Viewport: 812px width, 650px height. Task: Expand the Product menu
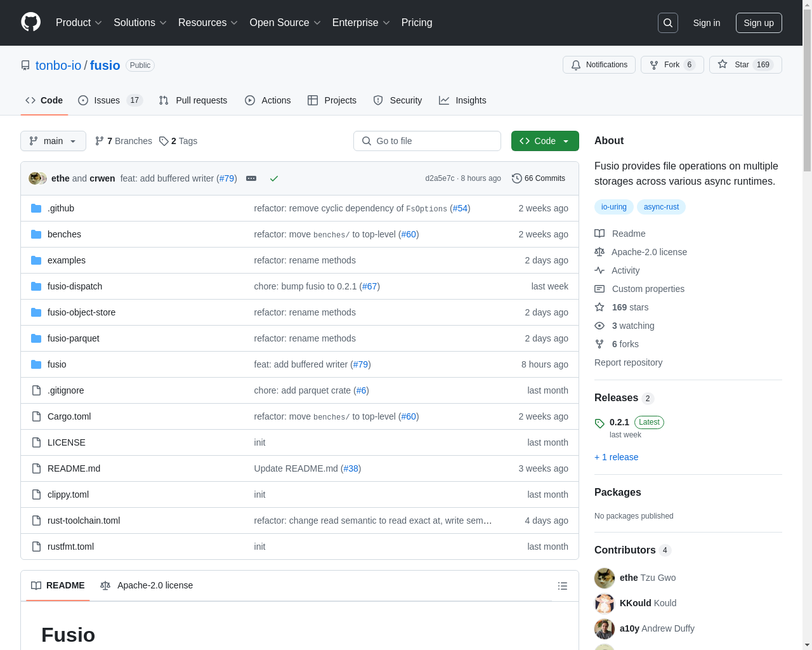[79, 23]
